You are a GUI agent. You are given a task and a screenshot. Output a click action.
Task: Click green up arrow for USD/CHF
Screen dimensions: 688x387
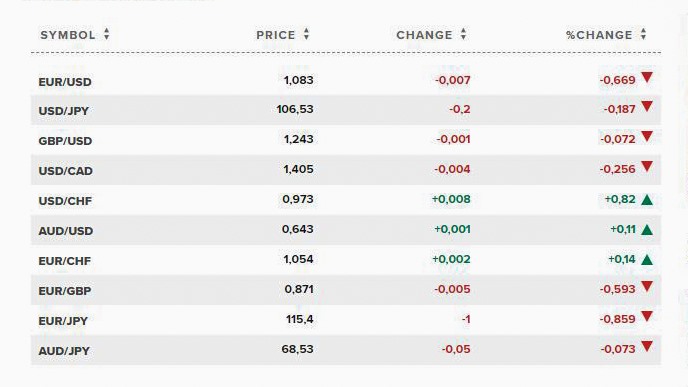(x=647, y=200)
